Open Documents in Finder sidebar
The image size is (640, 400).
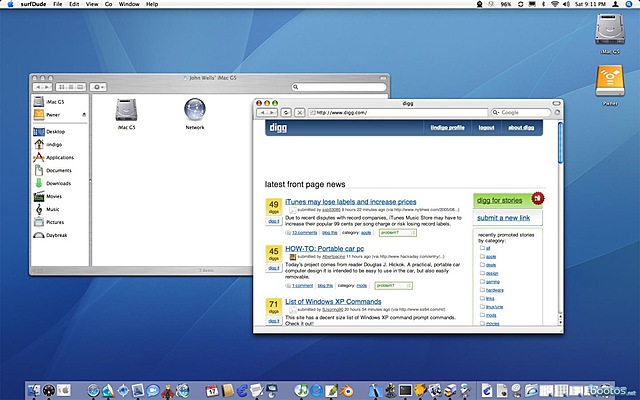pyautogui.click(x=60, y=170)
